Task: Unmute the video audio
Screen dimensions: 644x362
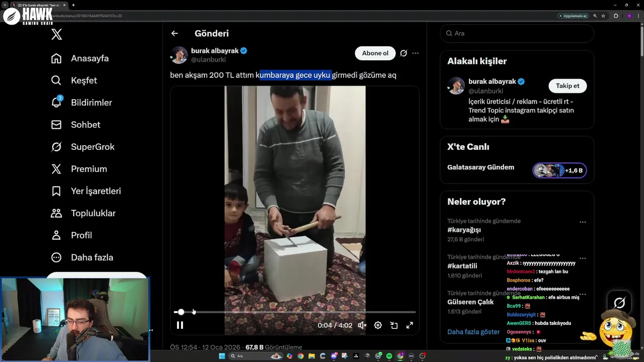Action: [362, 325]
